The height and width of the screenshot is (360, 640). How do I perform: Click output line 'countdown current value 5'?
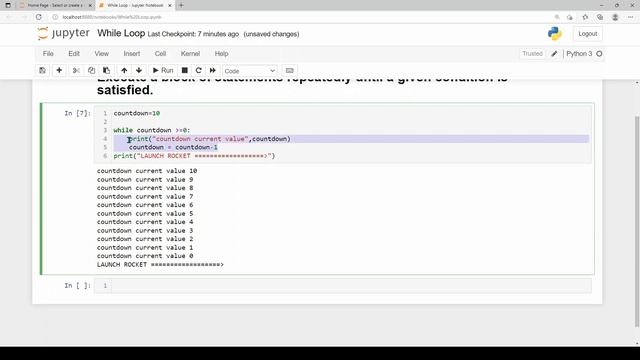click(145, 213)
